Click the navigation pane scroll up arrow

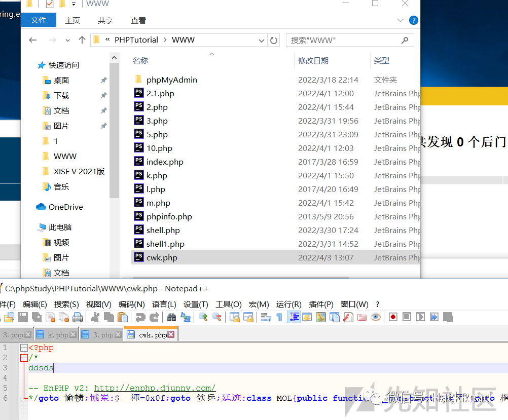point(114,58)
